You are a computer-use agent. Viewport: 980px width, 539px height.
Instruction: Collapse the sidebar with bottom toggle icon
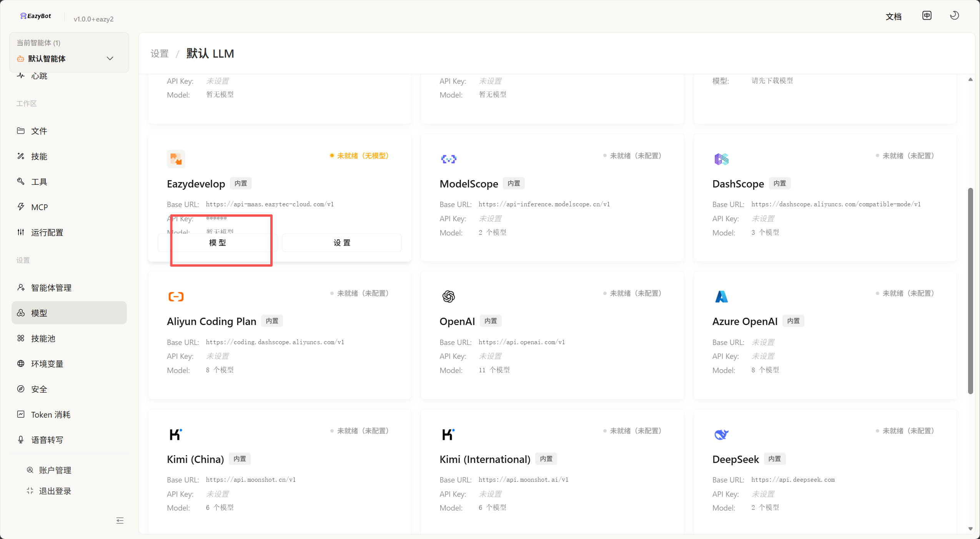pos(120,521)
